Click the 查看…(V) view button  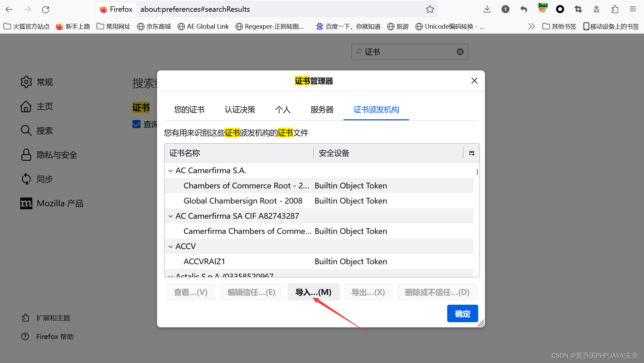191,292
